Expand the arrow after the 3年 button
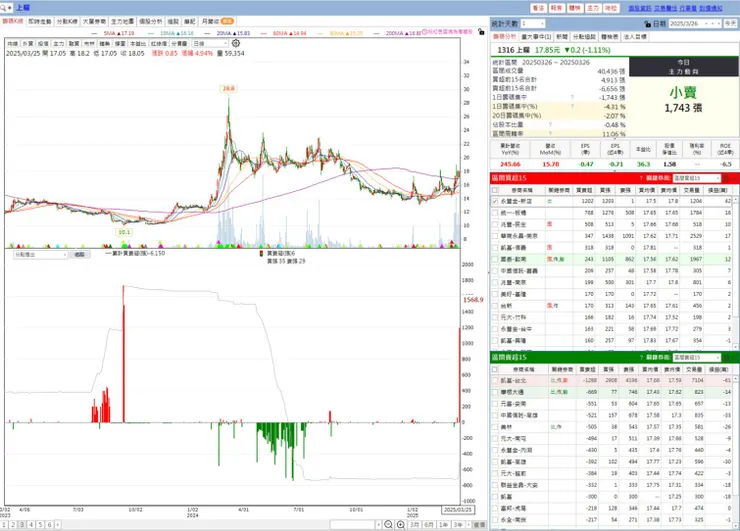This screenshot has width=740, height=531. (x=468, y=524)
